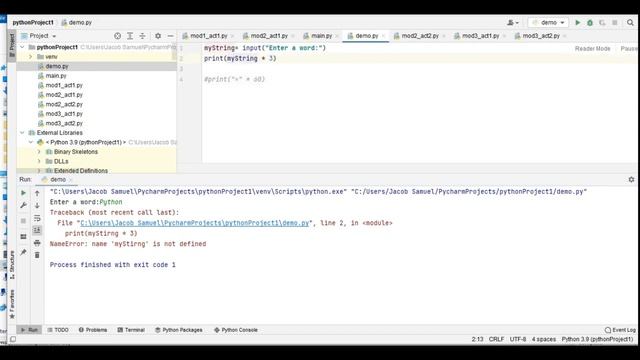Toggle soft-wrap in Run console

click(x=37, y=218)
